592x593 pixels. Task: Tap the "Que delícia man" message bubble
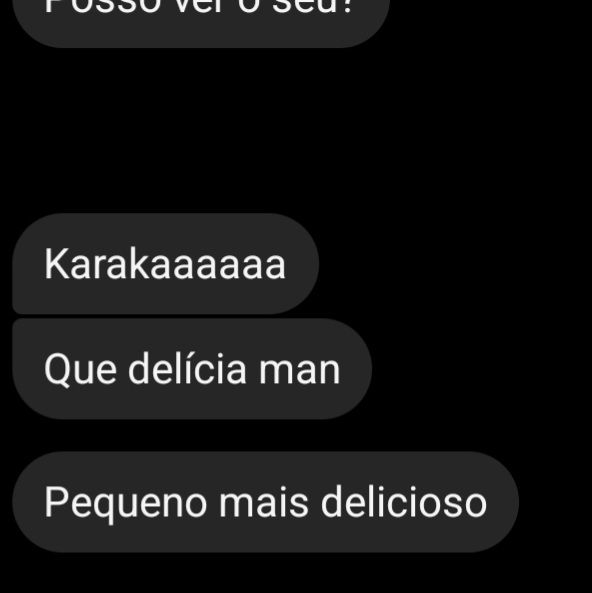coord(192,369)
